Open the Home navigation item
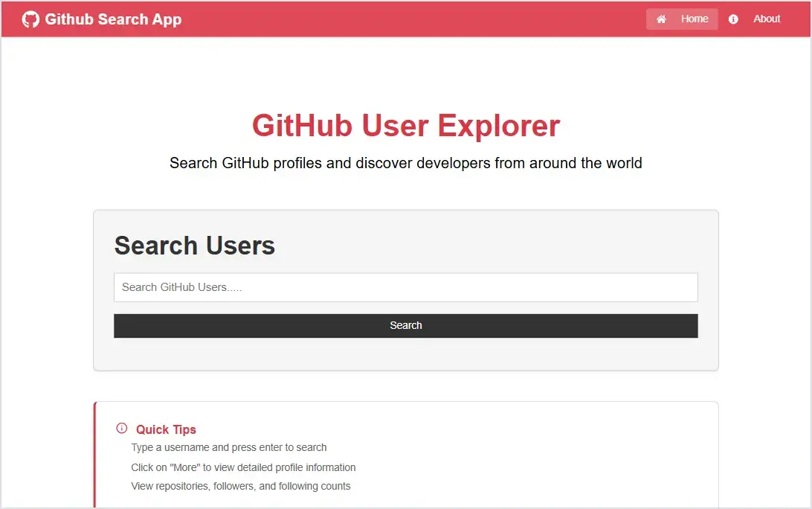Image resolution: width=812 pixels, height=509 pixels. 682,19
